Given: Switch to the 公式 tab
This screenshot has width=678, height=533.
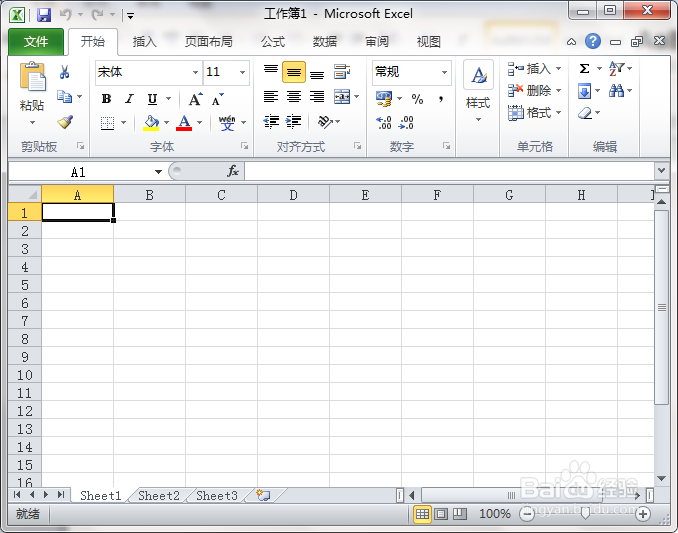Looking at the screenshot, I should (273, 41).
